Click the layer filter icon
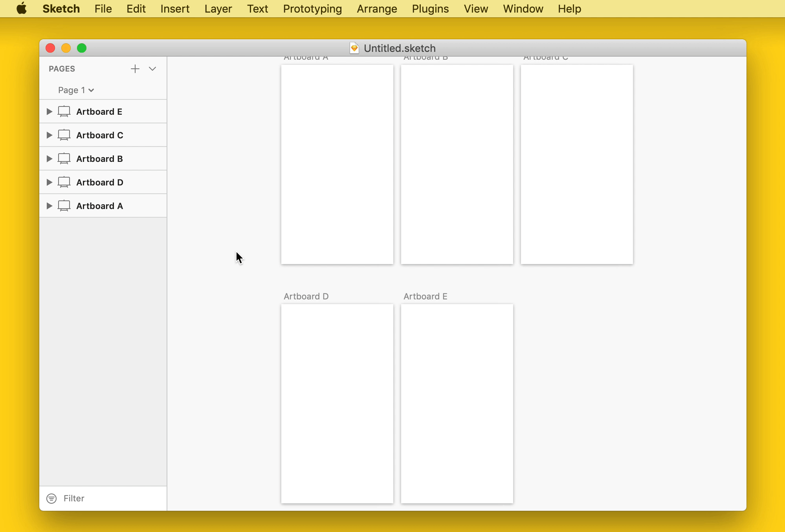 click(51, 498)
